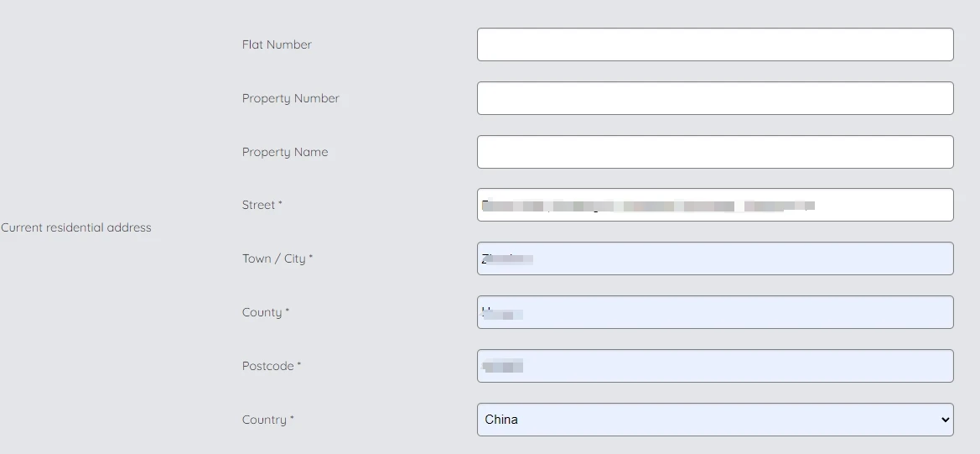Click the required asterisk beside Street
Screen dimensions: 980x454
click(x=280, y=203)
